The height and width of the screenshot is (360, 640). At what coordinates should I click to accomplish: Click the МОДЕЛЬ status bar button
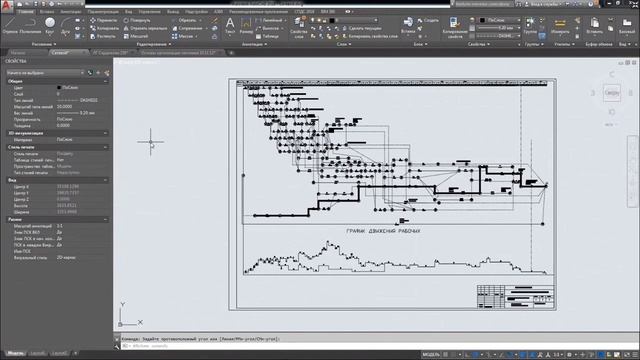tap(430, 355)
